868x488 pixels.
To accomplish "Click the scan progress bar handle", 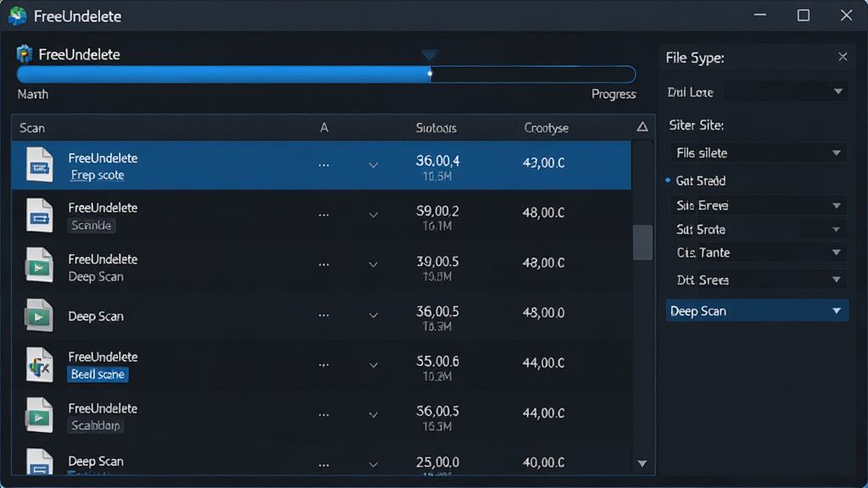I will tap(430, 74).
